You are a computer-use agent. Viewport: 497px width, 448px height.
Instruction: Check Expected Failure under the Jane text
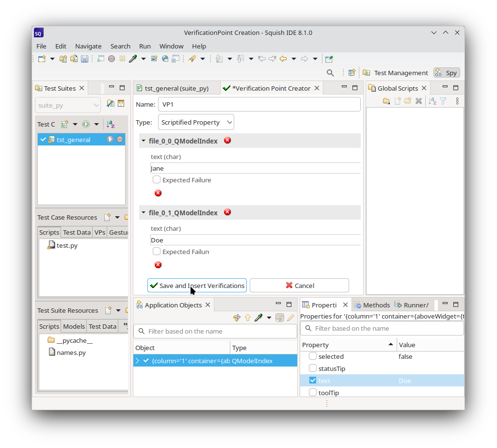[x=157, y=180]
